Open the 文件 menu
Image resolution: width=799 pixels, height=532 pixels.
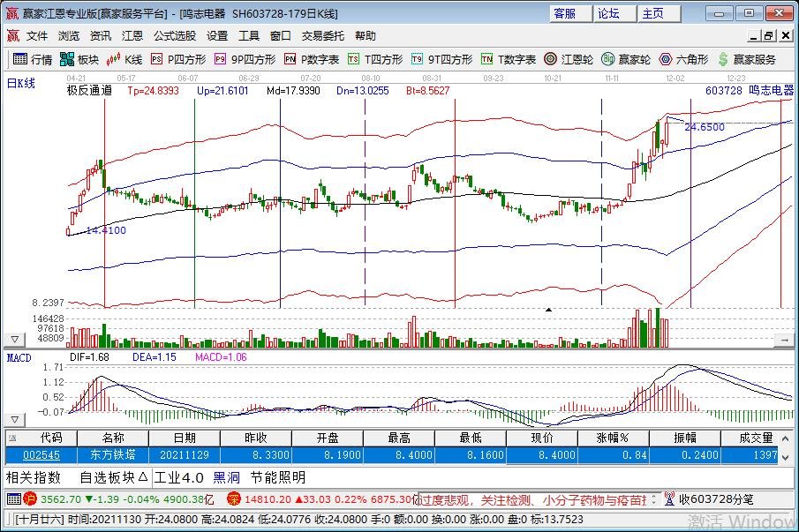point(37,35)
